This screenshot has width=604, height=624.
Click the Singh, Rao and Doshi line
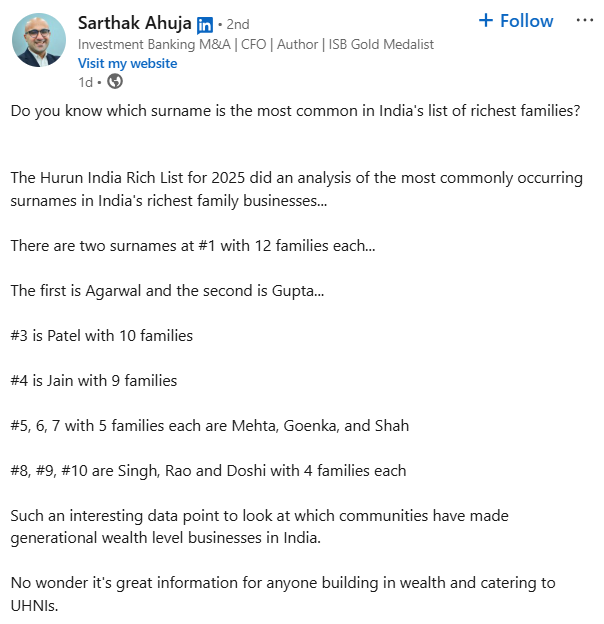(208, 471)
